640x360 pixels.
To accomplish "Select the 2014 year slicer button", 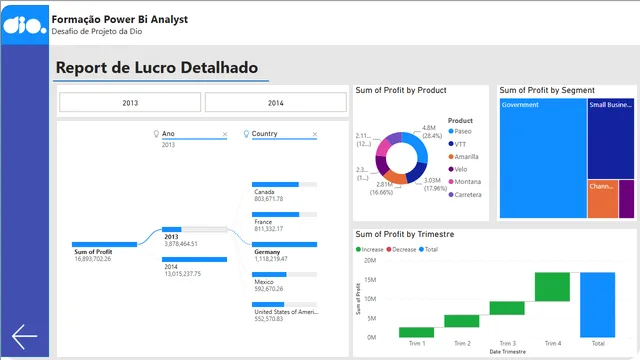I will tap(276, 102).
